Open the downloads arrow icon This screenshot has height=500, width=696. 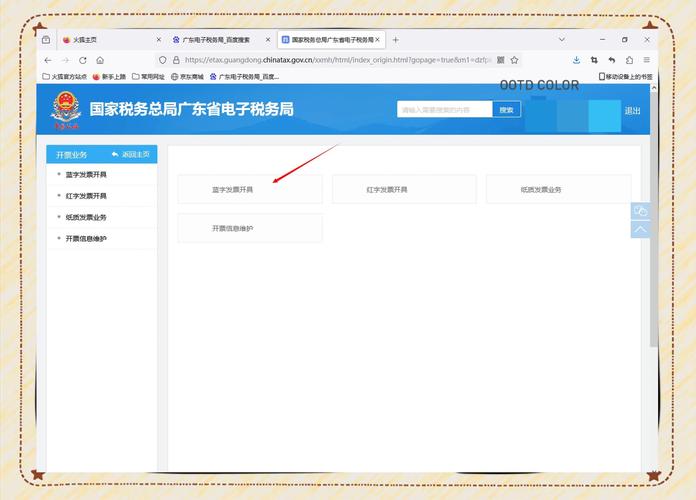click(x=576, y=60)
